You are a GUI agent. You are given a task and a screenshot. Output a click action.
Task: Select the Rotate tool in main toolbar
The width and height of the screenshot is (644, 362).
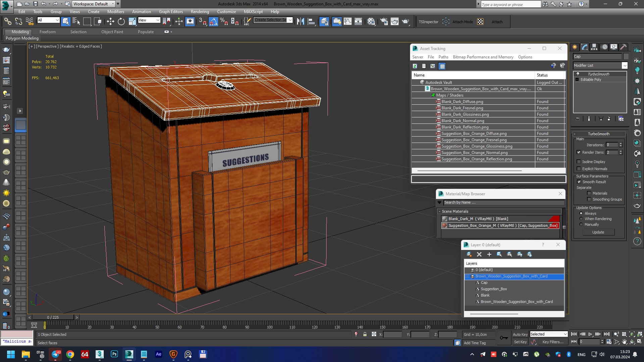[121, 22]
